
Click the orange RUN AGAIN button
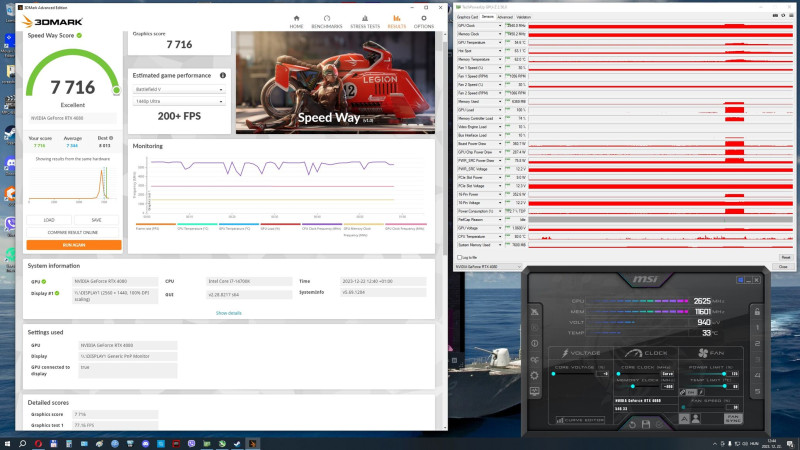click(73, 245)
